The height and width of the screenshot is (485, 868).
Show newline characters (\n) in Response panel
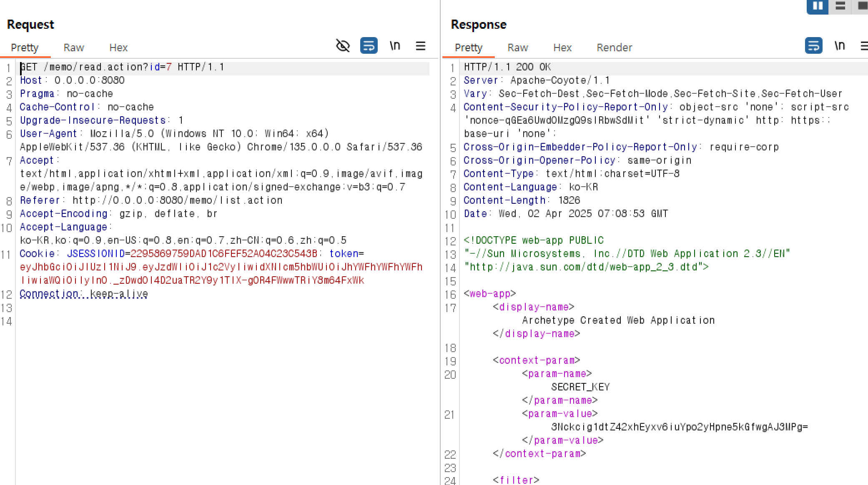pos(839,46)
